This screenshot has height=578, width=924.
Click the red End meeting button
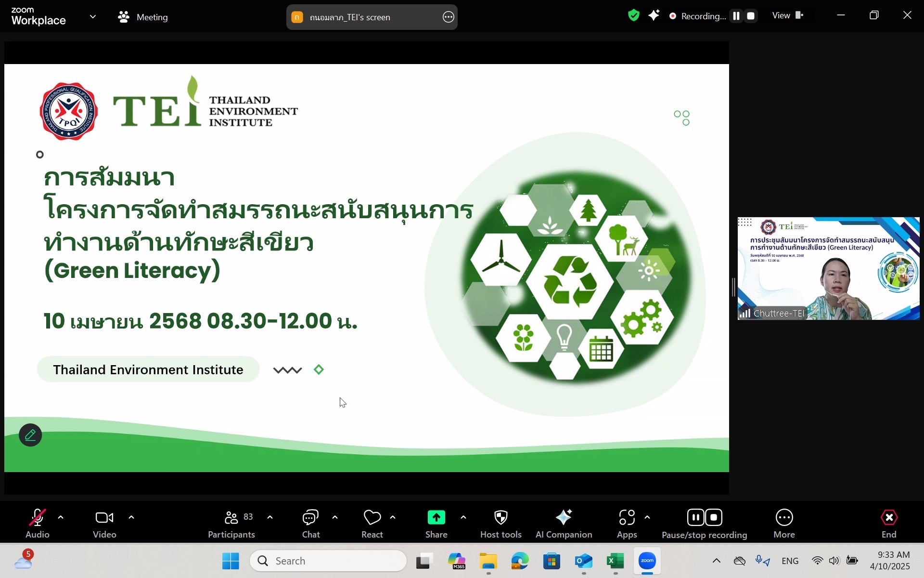(889, 524)
